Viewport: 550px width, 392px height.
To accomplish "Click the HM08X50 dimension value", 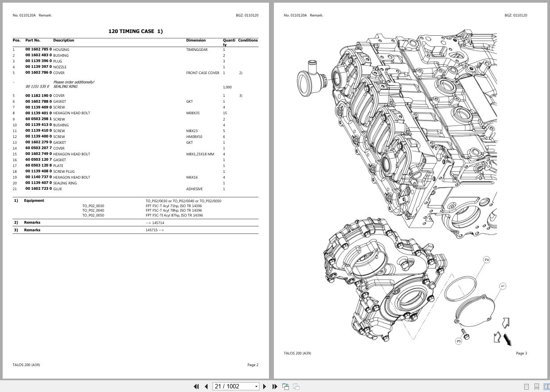I will [194, 137].
